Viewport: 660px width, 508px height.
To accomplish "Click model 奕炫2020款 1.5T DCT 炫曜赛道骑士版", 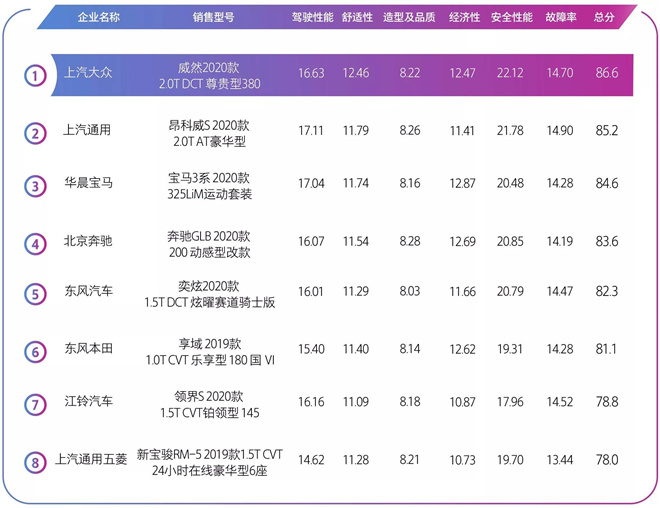I will 209,294.
